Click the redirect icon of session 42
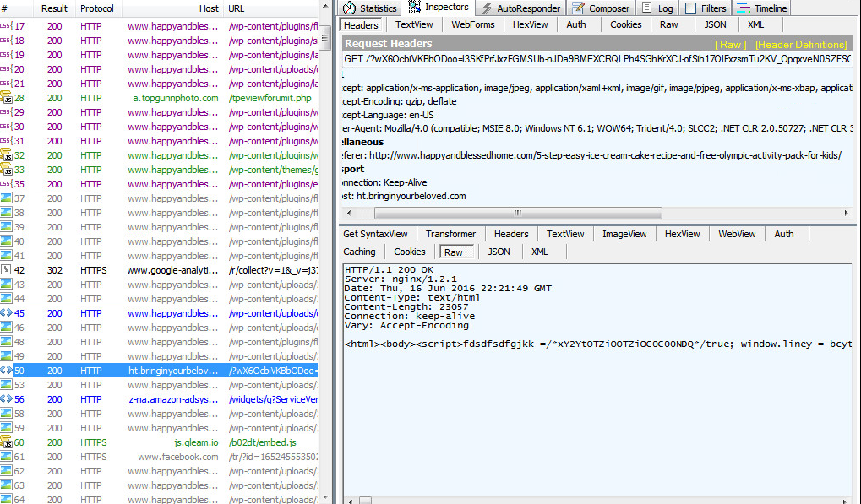 pos(5,270)
